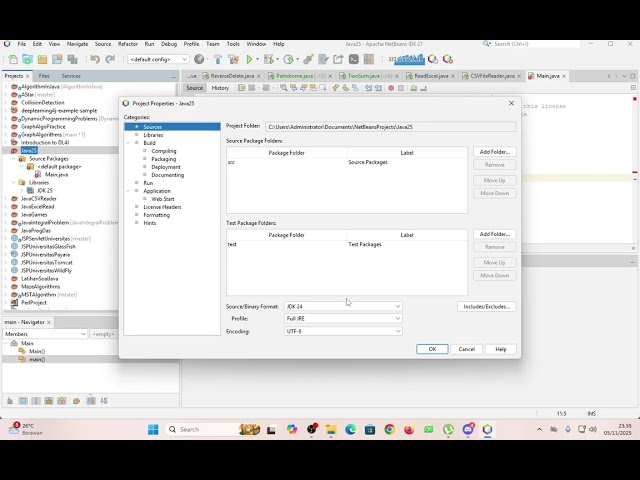
Task: Switch editor to History view
Action: pos(220,88)
